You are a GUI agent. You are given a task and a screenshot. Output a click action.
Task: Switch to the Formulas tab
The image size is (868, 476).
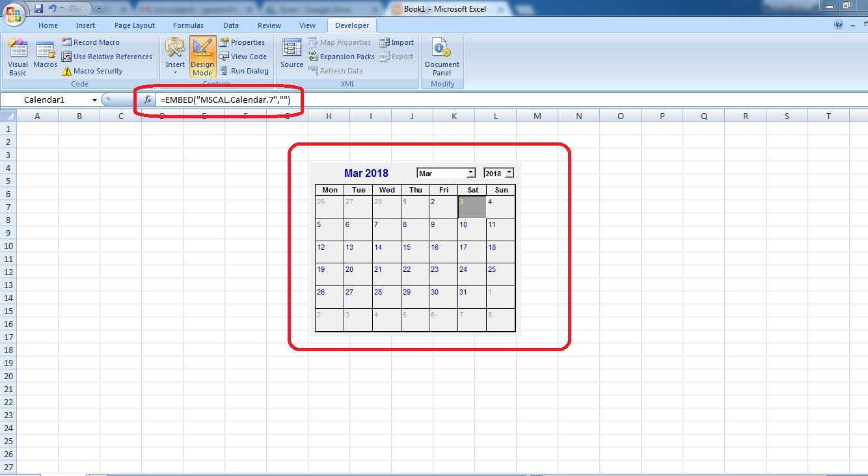click(188, 25)
